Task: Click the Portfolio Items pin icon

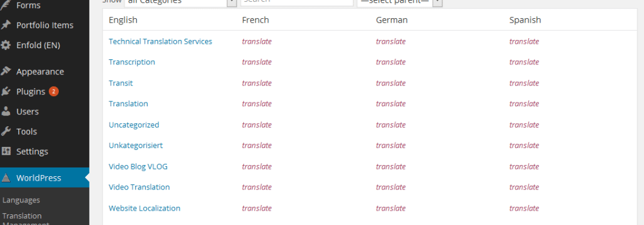Action: tap(6, 25)
